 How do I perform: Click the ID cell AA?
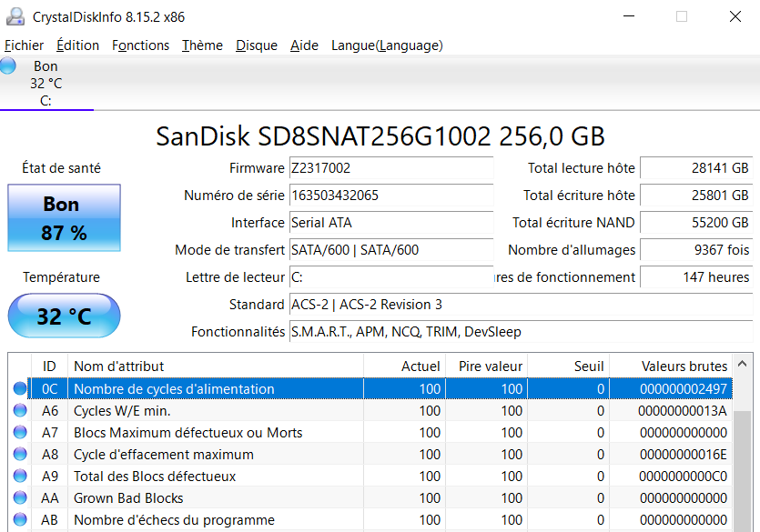click(50, 497)
